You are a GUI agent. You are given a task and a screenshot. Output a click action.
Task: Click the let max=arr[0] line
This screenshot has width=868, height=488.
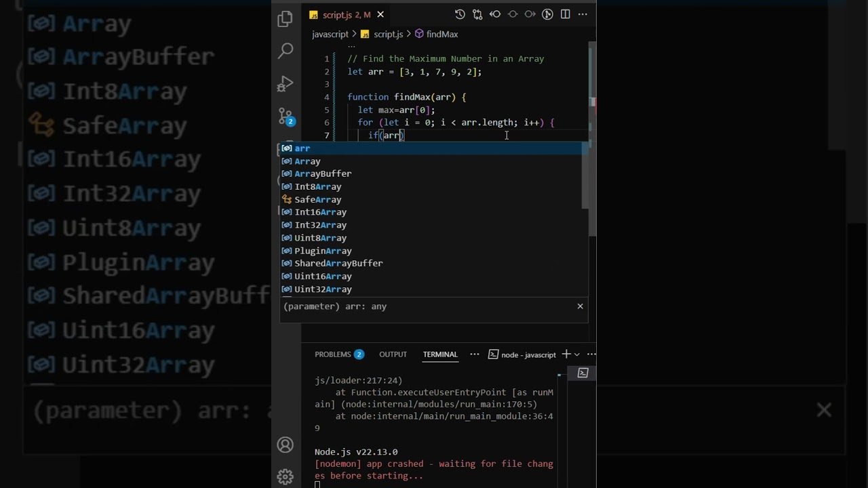pyautogui.click(x=397, y=110)
